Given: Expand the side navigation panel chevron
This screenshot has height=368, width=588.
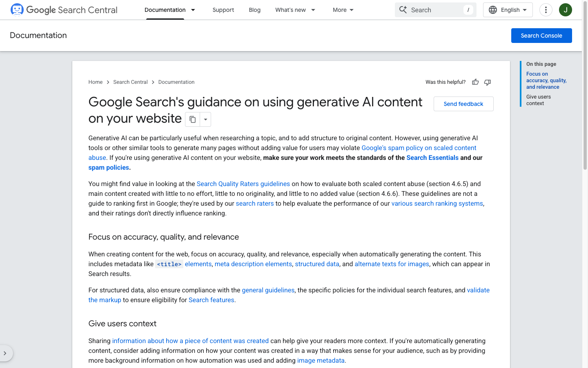Looking at the screenshot, I should pos(5,353).
